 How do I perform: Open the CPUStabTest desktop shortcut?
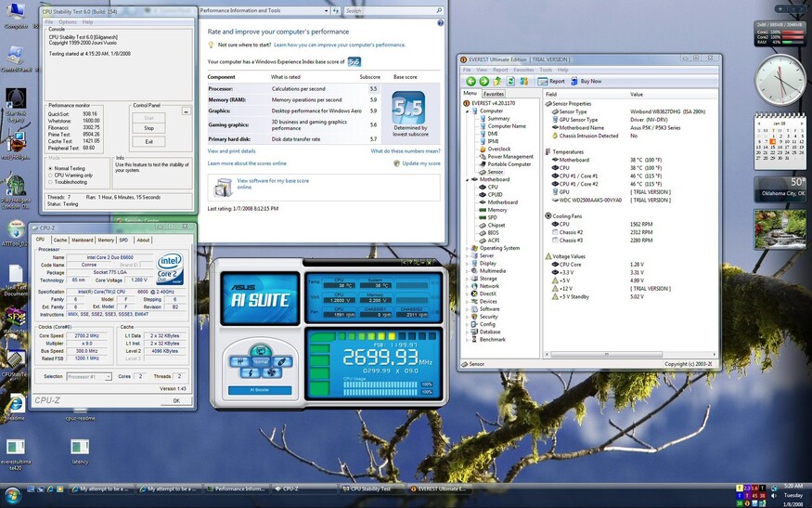16,363
